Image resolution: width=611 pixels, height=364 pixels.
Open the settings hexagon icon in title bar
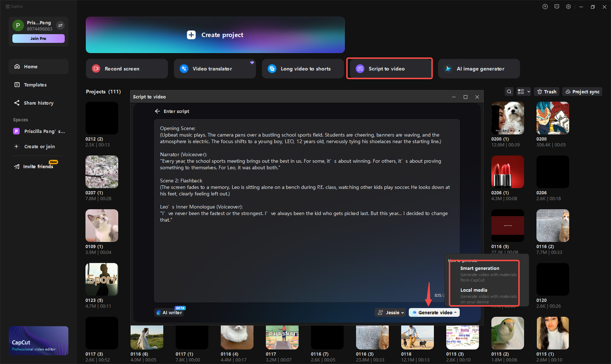(569, 7)
